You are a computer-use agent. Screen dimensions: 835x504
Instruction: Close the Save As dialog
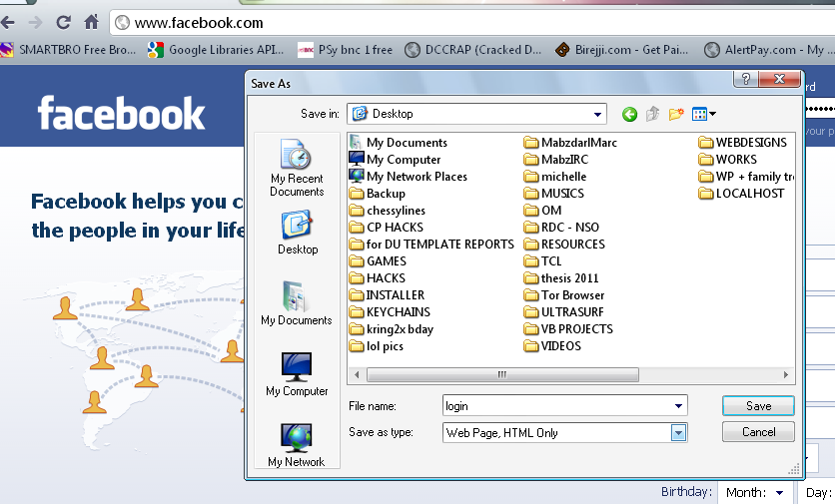tap(780, 79)
